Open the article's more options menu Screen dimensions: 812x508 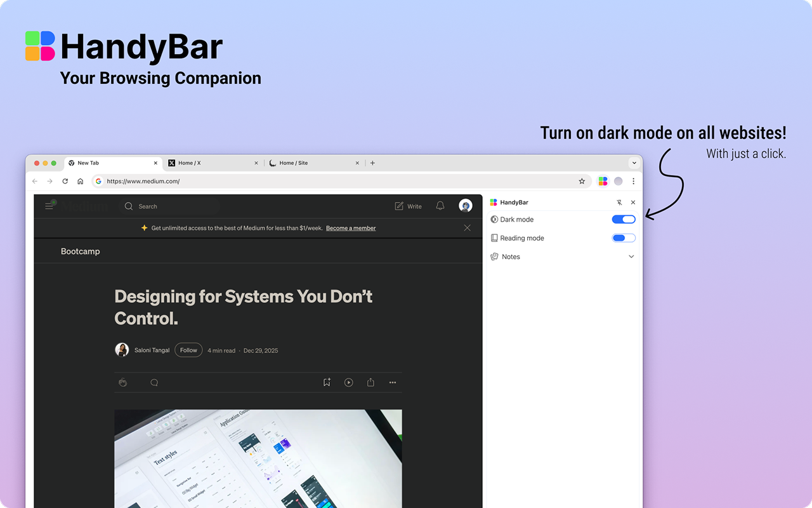[x=392, y=382]
